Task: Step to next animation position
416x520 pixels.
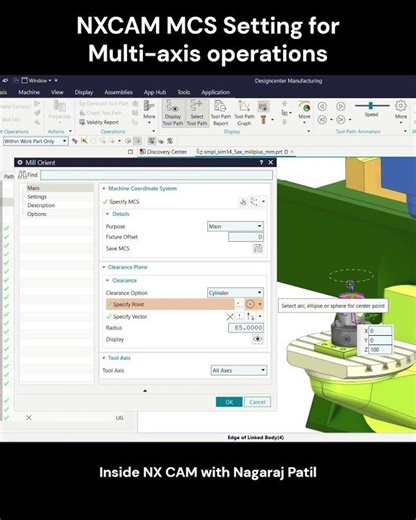Action: click(x=340, y=119)
